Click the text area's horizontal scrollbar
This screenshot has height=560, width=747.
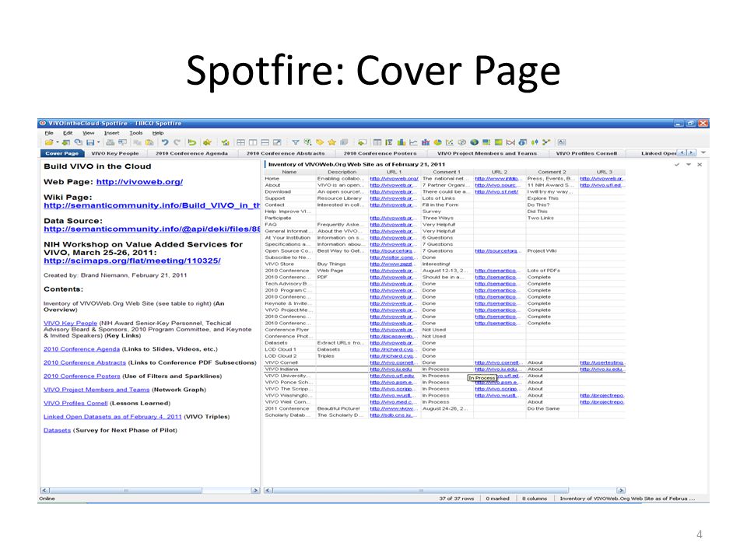126,490
